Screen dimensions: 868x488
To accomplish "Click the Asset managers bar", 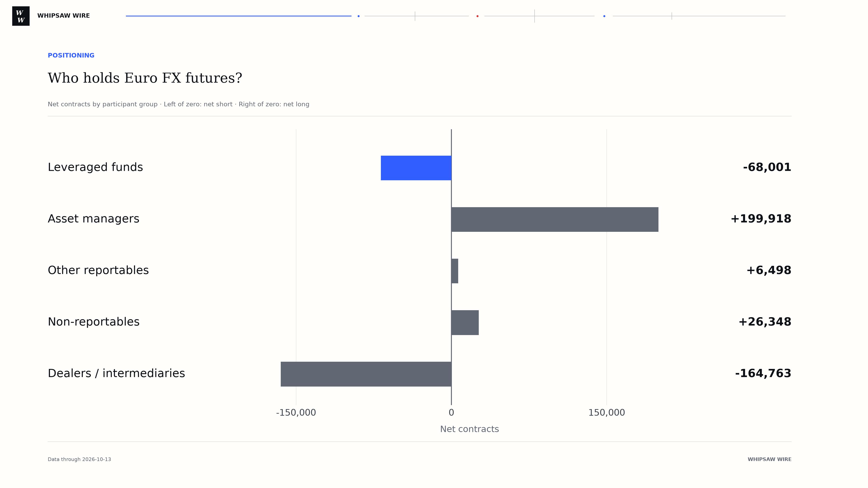I will pos(555,220).
